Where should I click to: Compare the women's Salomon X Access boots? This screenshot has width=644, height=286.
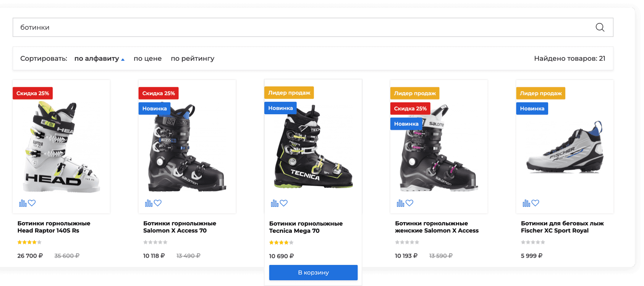[400, 203]
